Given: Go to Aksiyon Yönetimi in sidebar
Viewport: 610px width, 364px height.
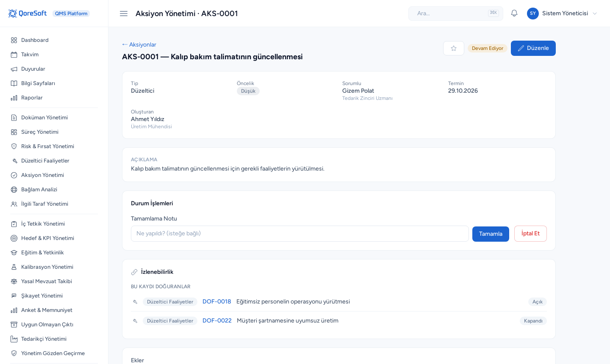Looking at the screenshot, I should pos(54,175).
